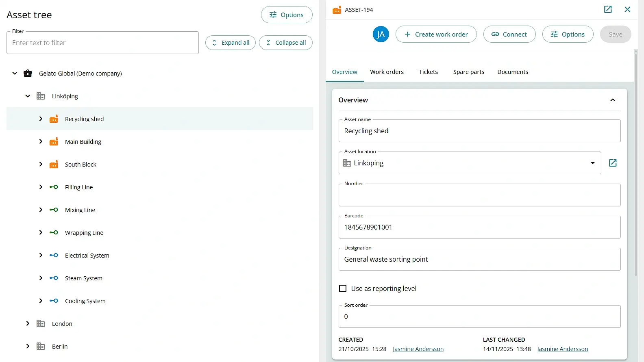This screenshot has width=644, height=362.
Task: Open the Documents tab
Action: click(x=513, y=72)
